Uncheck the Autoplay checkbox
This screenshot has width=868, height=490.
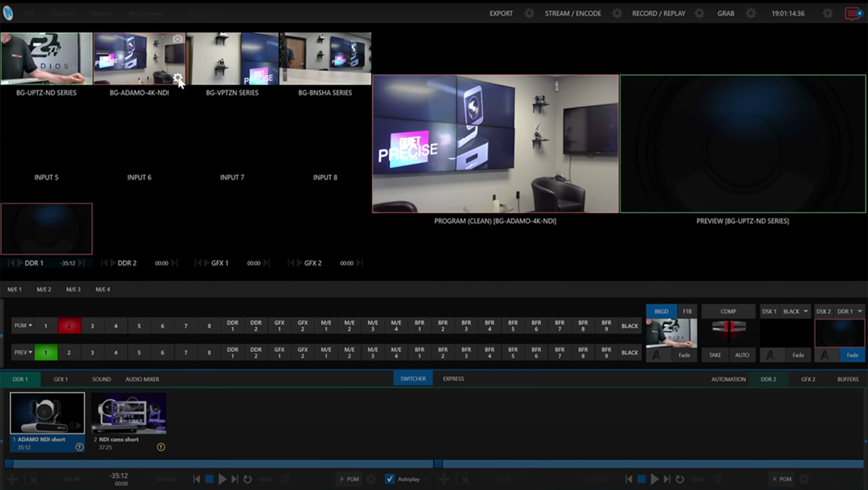[390, 479]
